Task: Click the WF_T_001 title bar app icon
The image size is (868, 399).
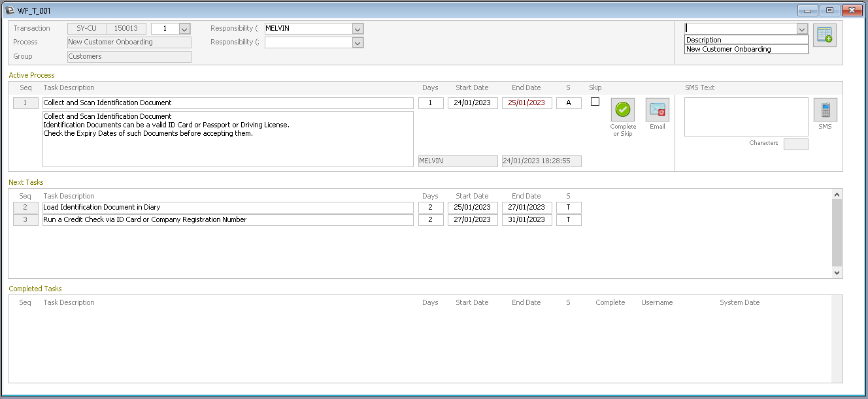Action: (10, 10)
